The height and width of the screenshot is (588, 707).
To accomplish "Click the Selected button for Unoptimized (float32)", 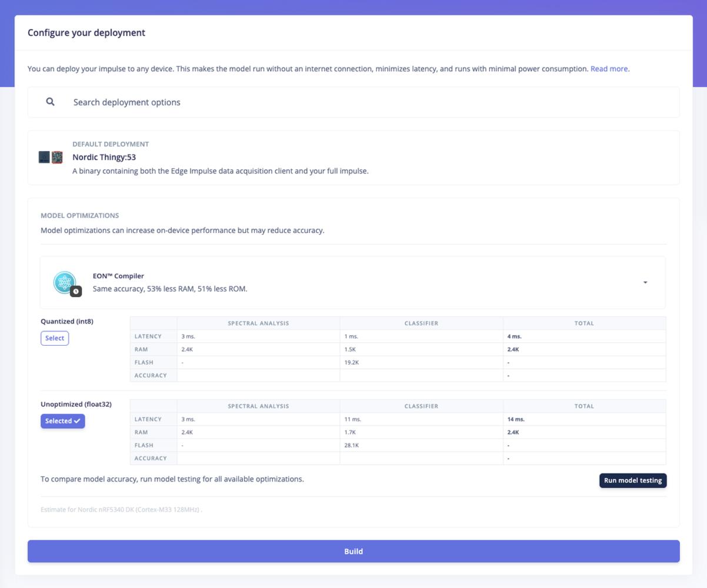I will point(63,421).
